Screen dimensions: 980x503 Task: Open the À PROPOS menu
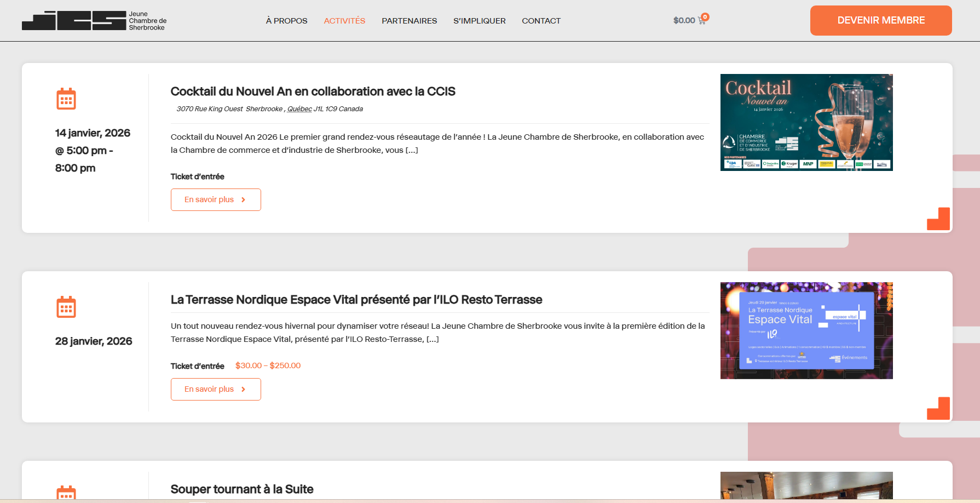pyautogui.click(x=286, y=21)
